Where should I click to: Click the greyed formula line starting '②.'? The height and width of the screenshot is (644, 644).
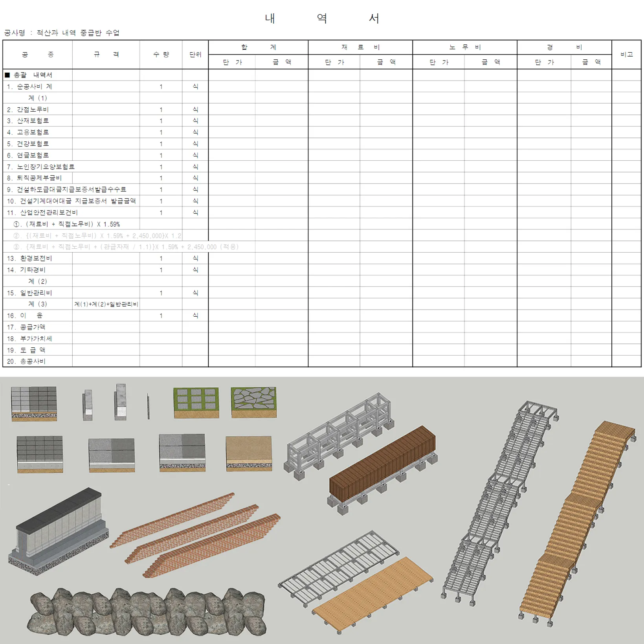click(x=97, y=236)
